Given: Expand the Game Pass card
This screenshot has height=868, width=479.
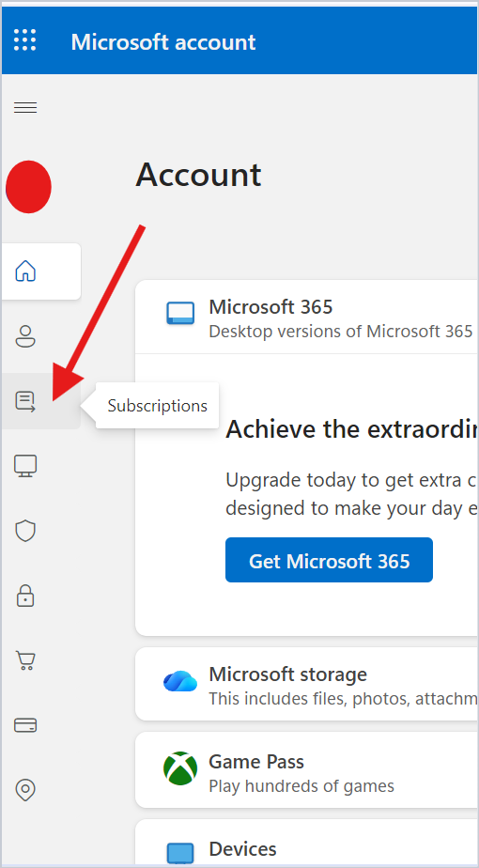Looking at the screenshot, I should (307, 770).
